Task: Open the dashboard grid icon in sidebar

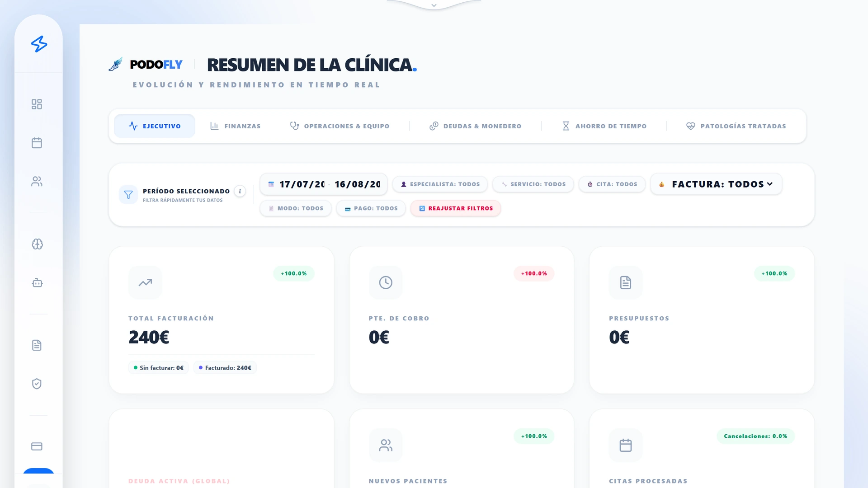Action: tap(37, 104)
